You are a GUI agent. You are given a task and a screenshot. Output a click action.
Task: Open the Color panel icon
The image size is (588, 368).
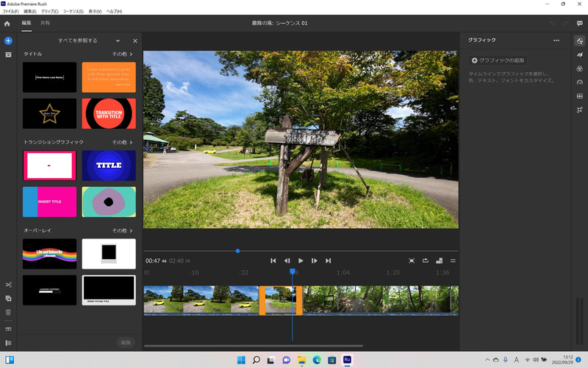(580, 68)
